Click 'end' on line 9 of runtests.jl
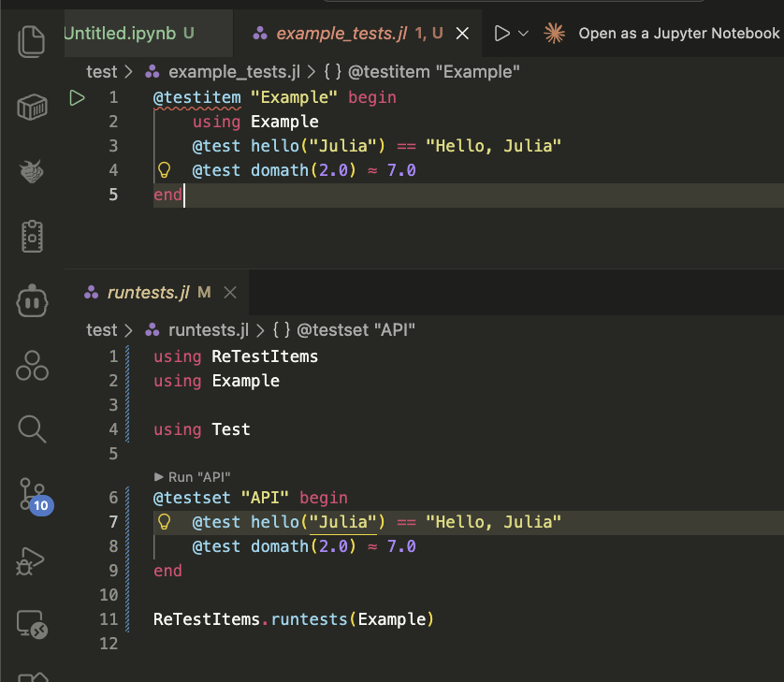This screenshot has width=784, height=682. pos(167,571)
